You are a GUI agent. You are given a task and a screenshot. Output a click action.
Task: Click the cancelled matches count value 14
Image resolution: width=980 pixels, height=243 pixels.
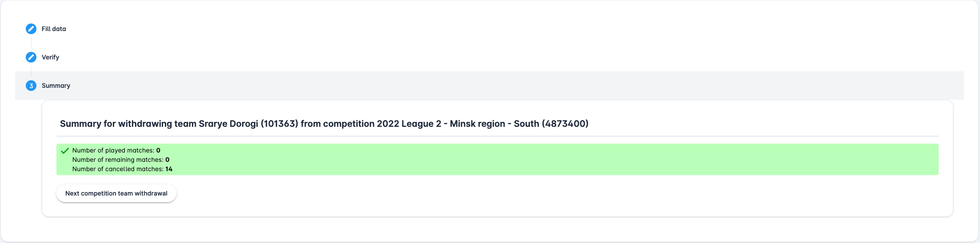point(169,169)
